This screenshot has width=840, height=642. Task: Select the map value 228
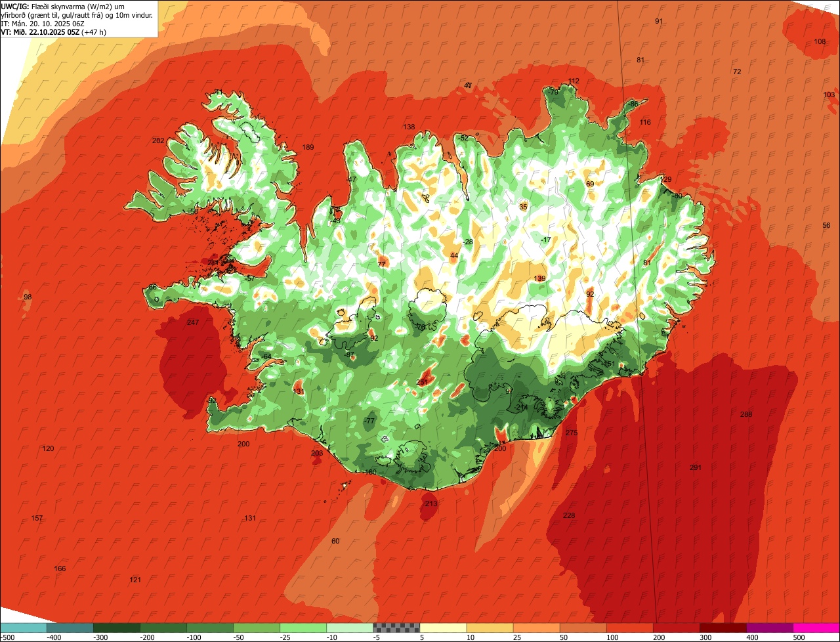click(x=569, y=515)
